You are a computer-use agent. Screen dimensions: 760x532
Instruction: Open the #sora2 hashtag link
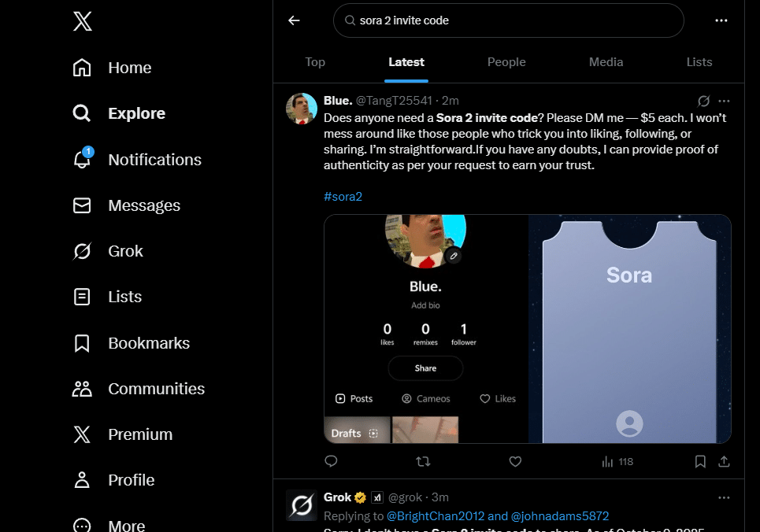click(x=343, y=196)
